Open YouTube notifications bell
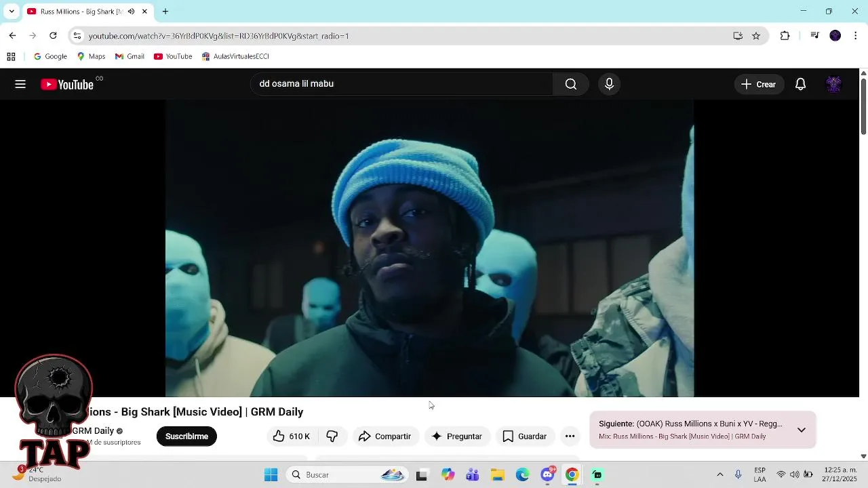This screenshot has height=488, width=868. [800, 84]
